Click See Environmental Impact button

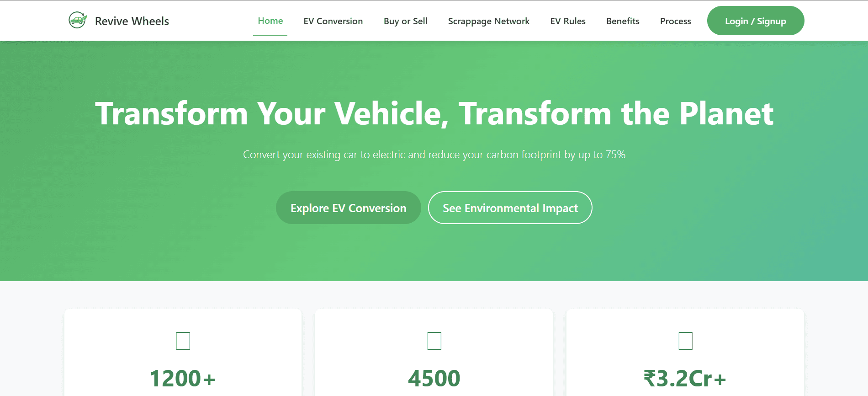(510, 208)
